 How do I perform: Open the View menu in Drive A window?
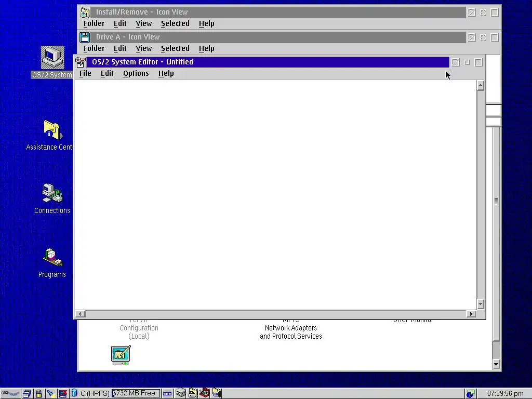click(143, 48)
